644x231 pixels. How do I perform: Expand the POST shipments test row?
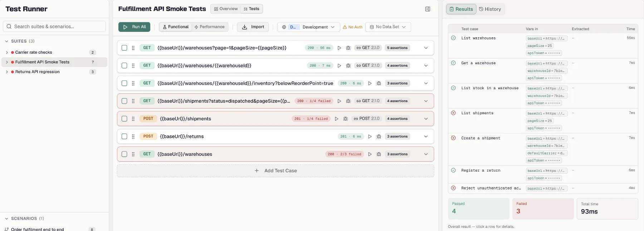[x=426, y=119]
